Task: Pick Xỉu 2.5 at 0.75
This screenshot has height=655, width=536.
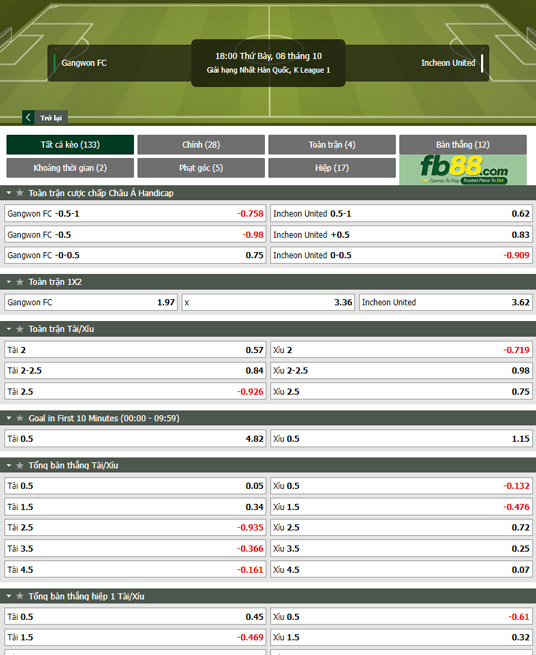Action: tap(401, 391)
